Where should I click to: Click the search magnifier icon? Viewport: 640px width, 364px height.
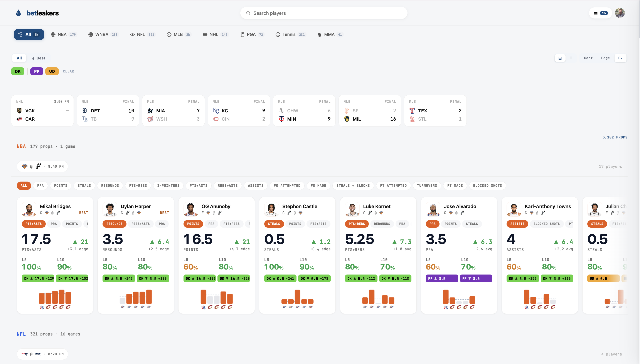coord(248,13)
